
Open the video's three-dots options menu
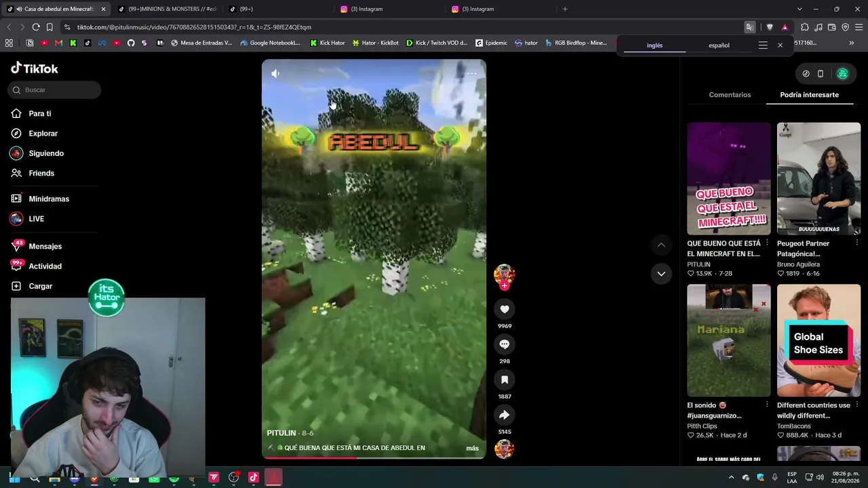click(x=472, y=73)
